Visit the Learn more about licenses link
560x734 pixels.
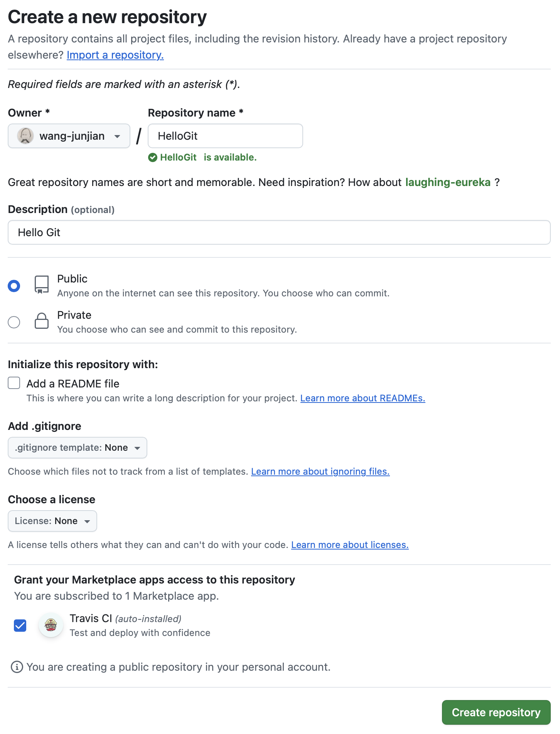click(350, 545)
